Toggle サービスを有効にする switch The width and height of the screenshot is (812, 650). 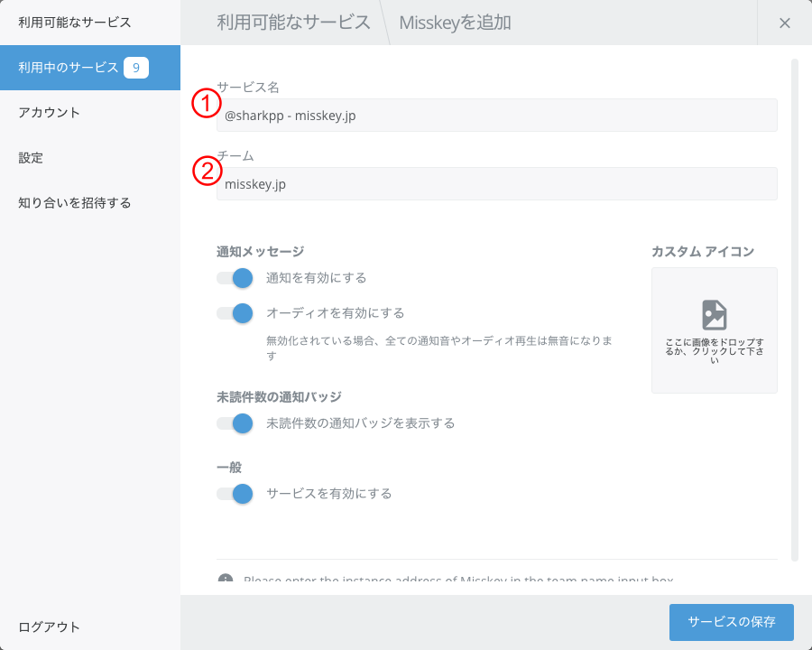click(x=235, y=494)
